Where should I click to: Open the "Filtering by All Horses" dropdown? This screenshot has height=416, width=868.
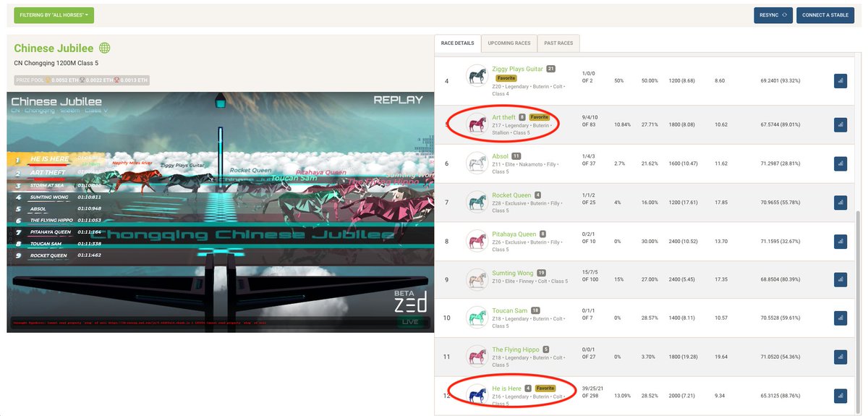54,15
